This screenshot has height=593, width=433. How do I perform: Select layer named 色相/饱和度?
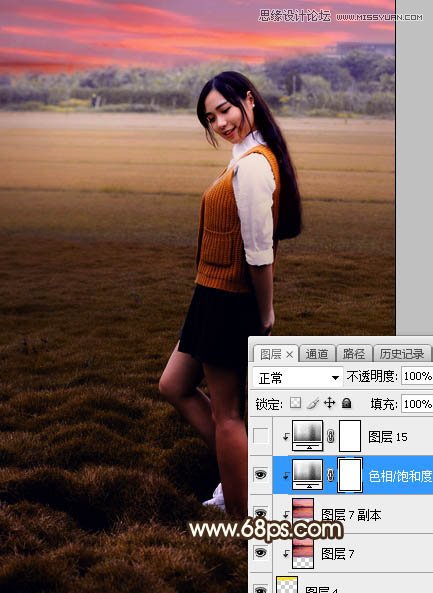(400, 476)
